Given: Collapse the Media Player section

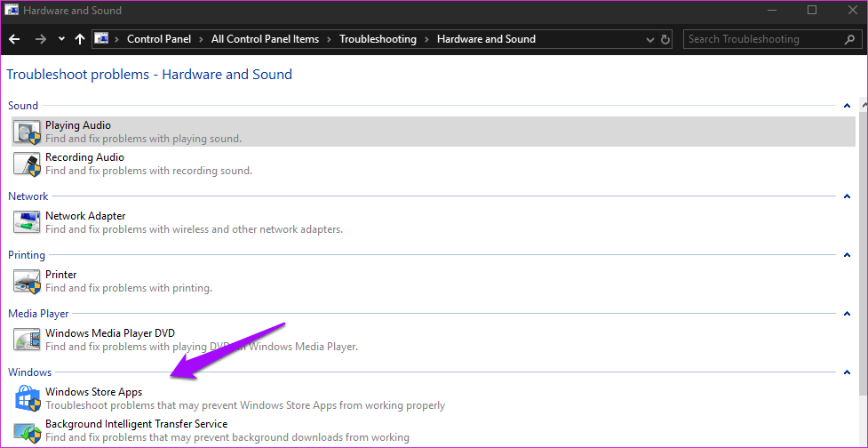Looking at the screenshot, I should pyautogui.click(x=847, y=314).
